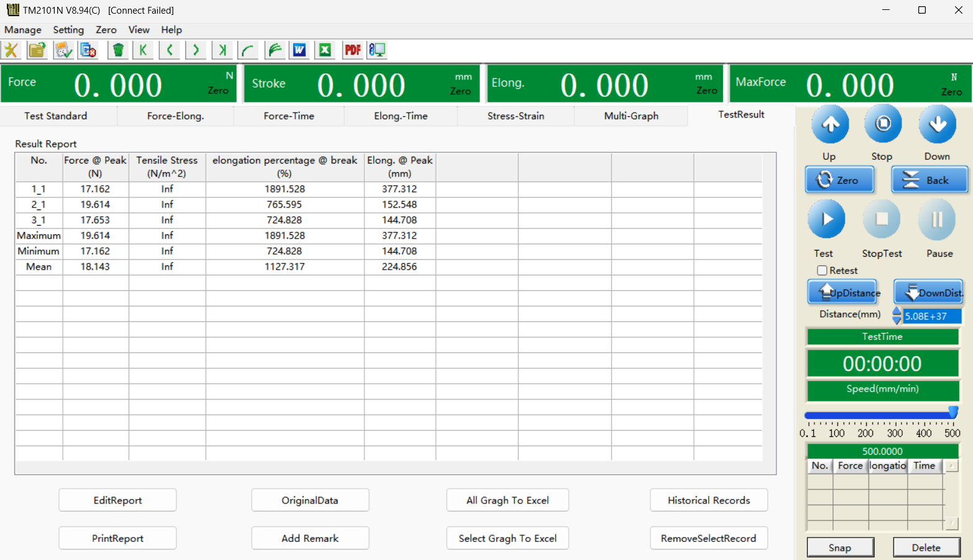The width and height of the screenshot is (973, 560).
Task: Export results to Excel toolbar icon
Action: coord(325,50)
